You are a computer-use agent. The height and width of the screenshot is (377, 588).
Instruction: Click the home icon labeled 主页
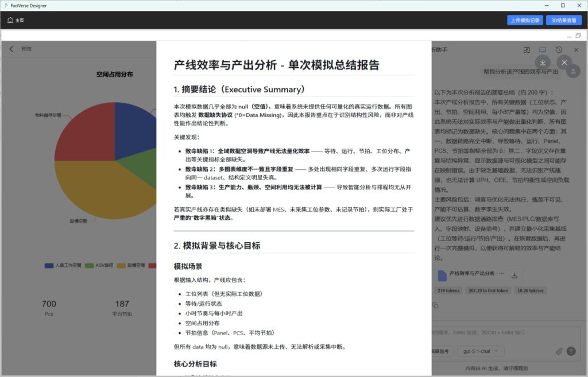click(16, 20)
